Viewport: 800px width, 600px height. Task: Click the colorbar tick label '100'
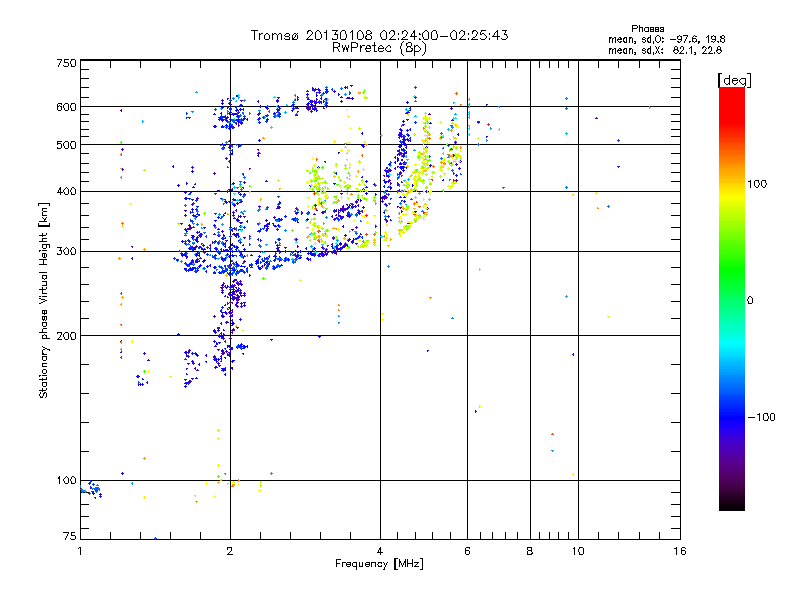coord(757,184)
